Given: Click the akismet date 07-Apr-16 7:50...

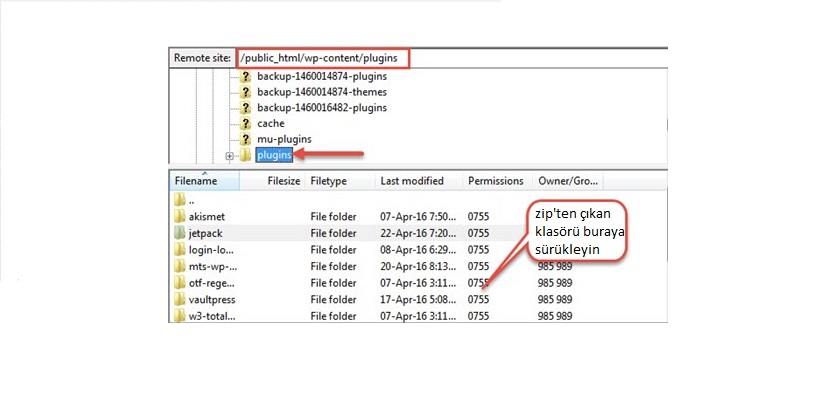Looking at the screenshot, I should (419, 216).
